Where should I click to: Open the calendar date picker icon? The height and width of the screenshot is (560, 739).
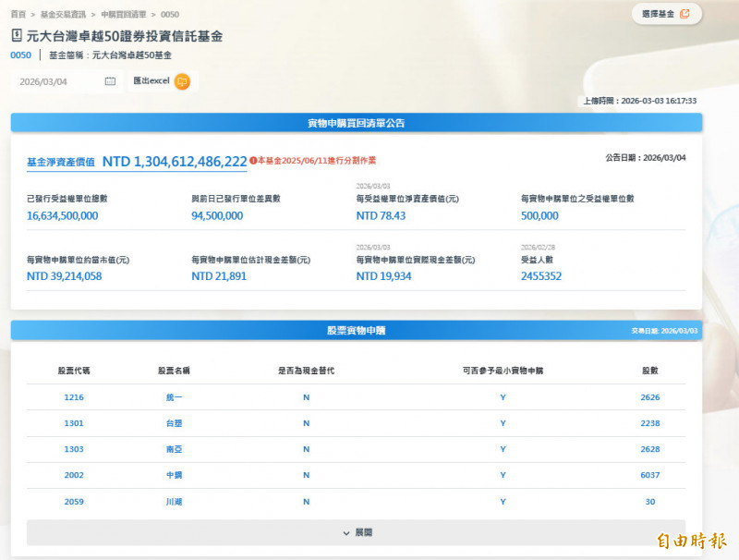pyautogui.click(x=110, y=81)
